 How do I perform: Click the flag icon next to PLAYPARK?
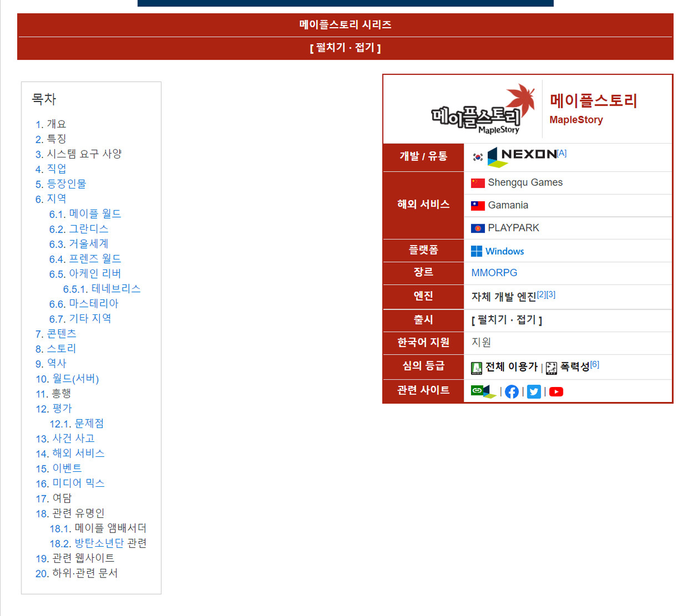(478, 228)
